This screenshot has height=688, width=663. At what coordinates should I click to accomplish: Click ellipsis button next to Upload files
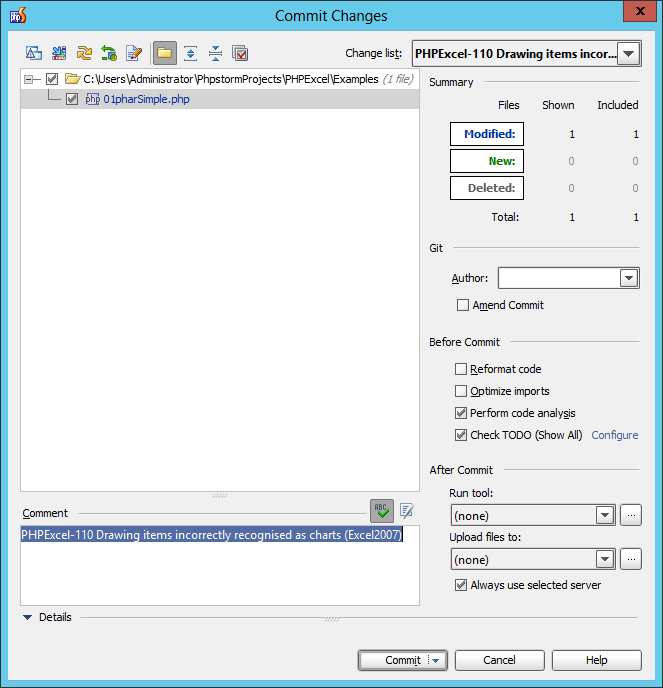click(631, 559)
